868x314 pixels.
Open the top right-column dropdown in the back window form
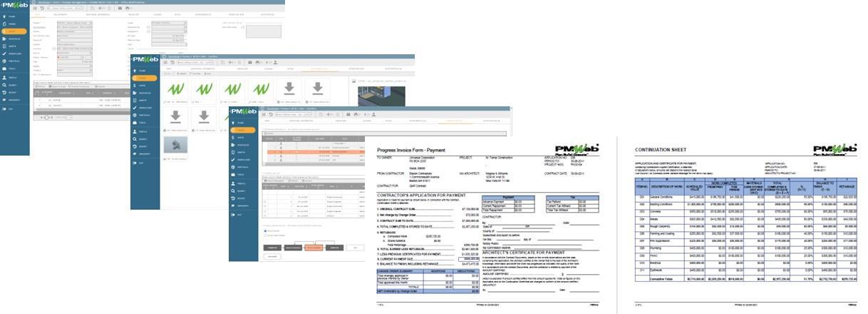[185, 22]
